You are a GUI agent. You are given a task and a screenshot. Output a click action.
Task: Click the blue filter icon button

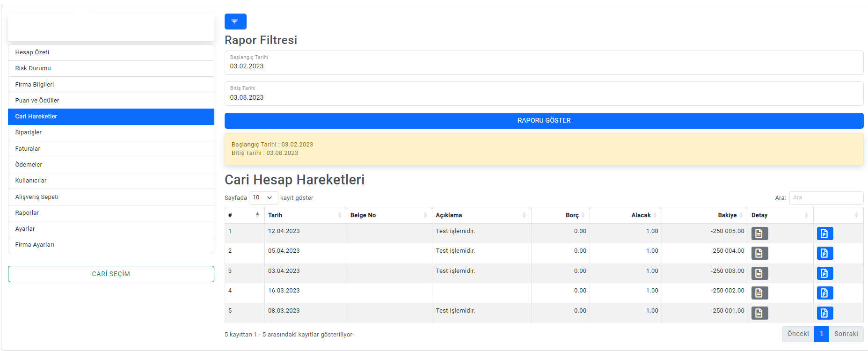[235, 22]
